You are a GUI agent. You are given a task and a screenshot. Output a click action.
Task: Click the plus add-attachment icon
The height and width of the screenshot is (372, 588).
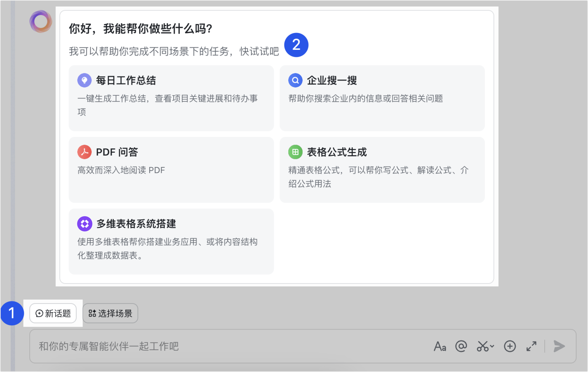(x=510, y=346)
